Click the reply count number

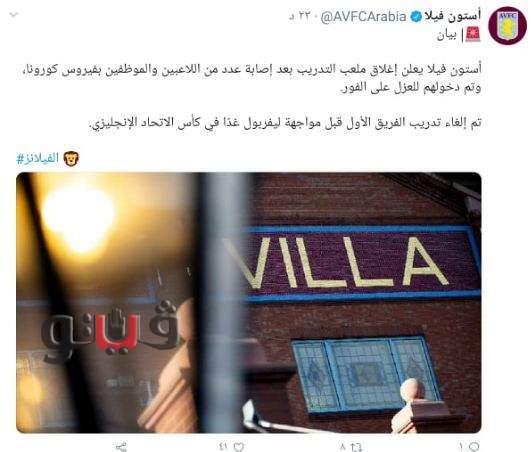[x=461, y=446]
